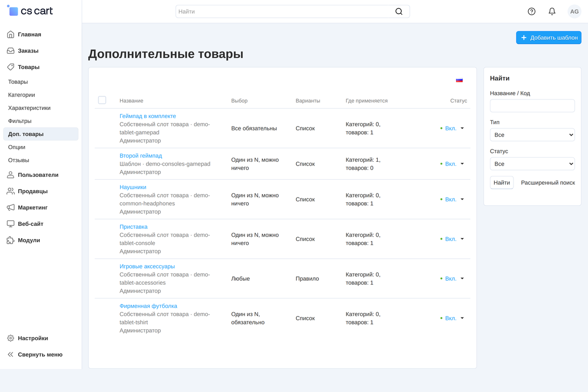
Task: Tick the select-all checkbox in the table header
Action: (x=102, y=100)
